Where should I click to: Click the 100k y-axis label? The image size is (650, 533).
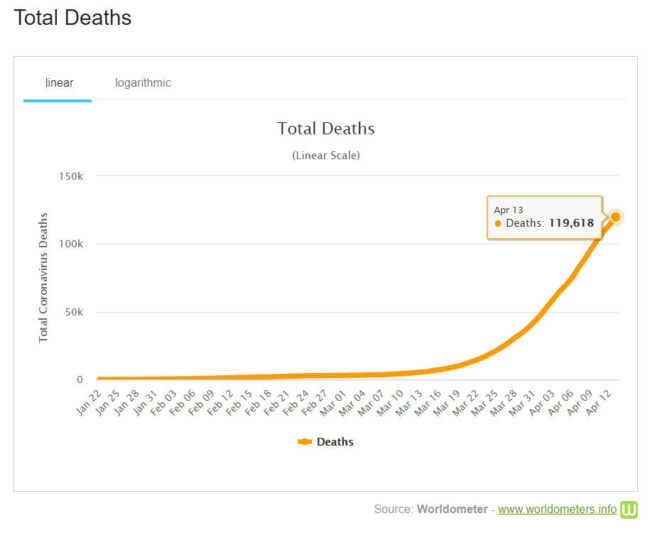click(x=70, y=244)
